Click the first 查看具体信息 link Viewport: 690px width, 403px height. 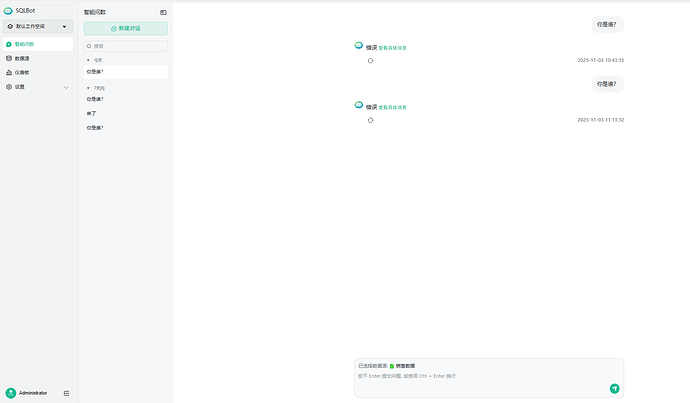click(392, 48)
